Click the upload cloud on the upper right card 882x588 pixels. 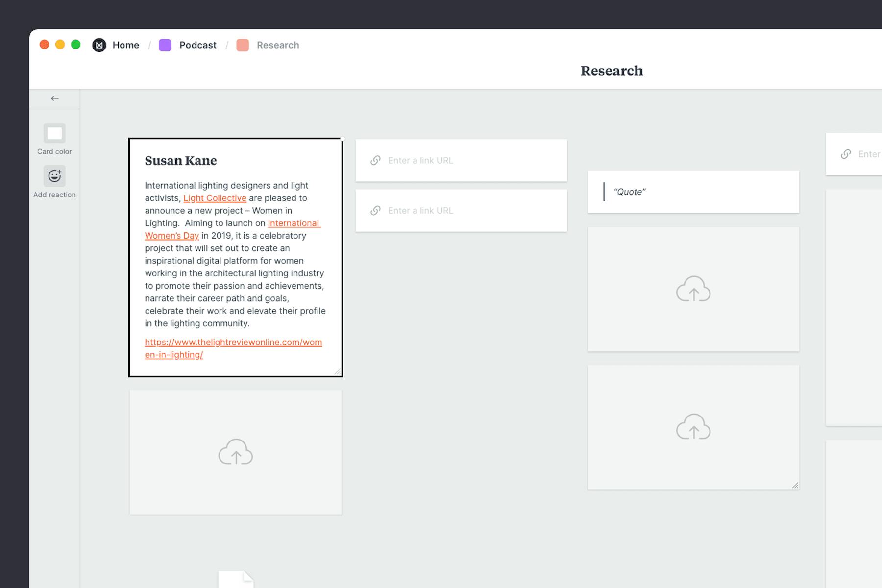(693, 289)
